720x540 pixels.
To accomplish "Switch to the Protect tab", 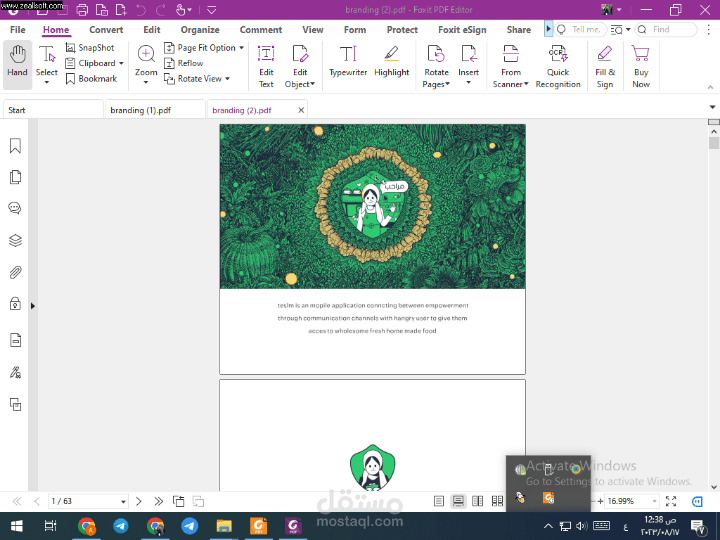I will (402, 30).
